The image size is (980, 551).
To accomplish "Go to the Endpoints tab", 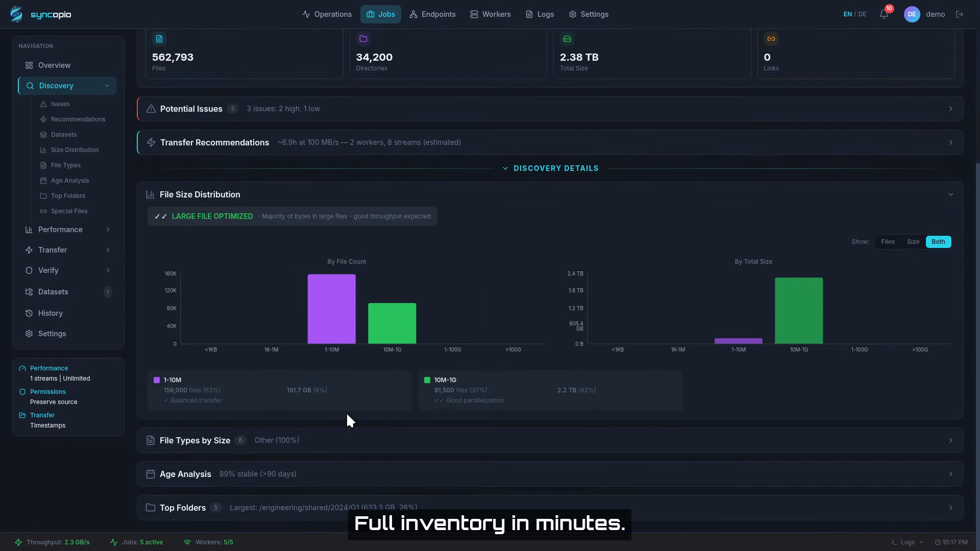I will tap(432, 14).
